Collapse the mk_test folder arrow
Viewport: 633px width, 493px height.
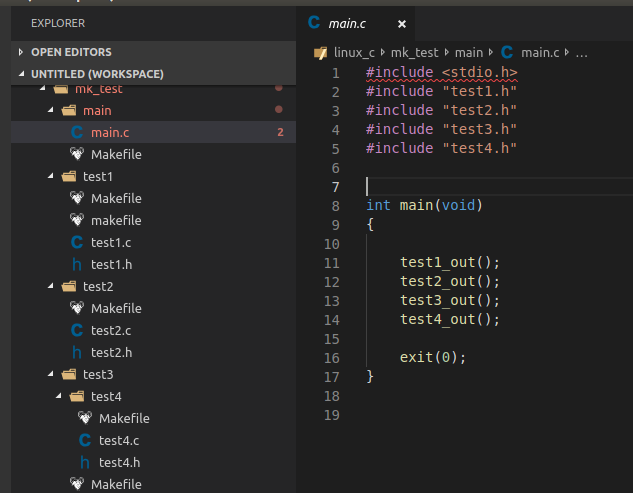pos(42,88)
